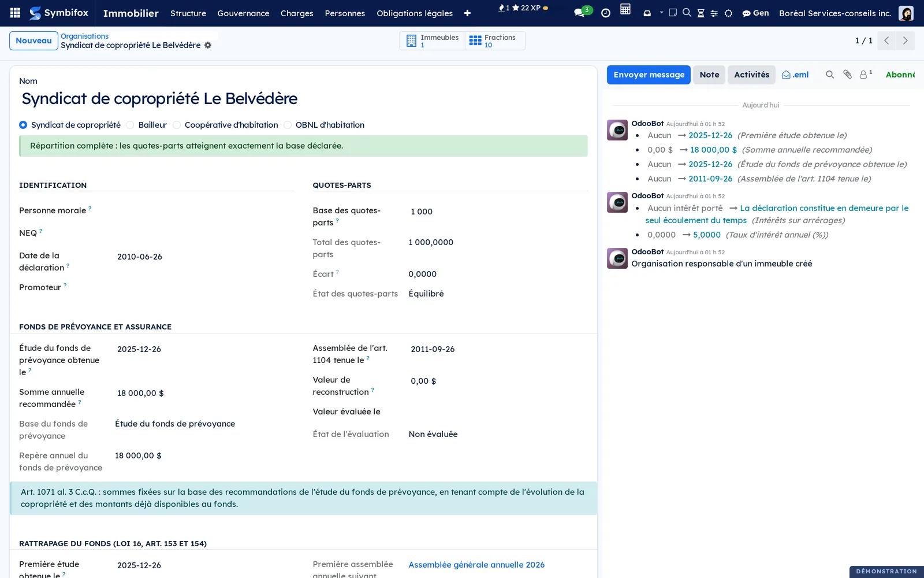The height and width of the screenshot is (578, 924).
Task: Edit the Base des quotes-parts value 1 000
Action: click(498, 212)
